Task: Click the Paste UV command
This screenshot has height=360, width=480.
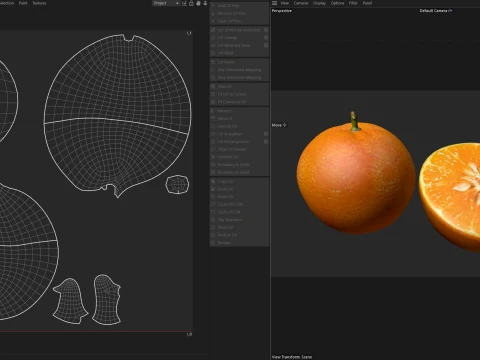Action: (x=239, y=189)
